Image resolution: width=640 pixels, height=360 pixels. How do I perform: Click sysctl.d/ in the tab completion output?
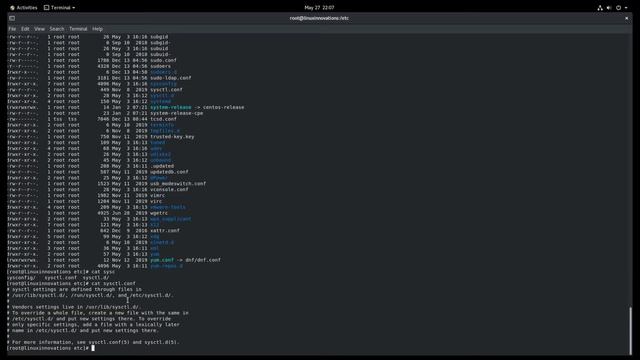[96, 277]
